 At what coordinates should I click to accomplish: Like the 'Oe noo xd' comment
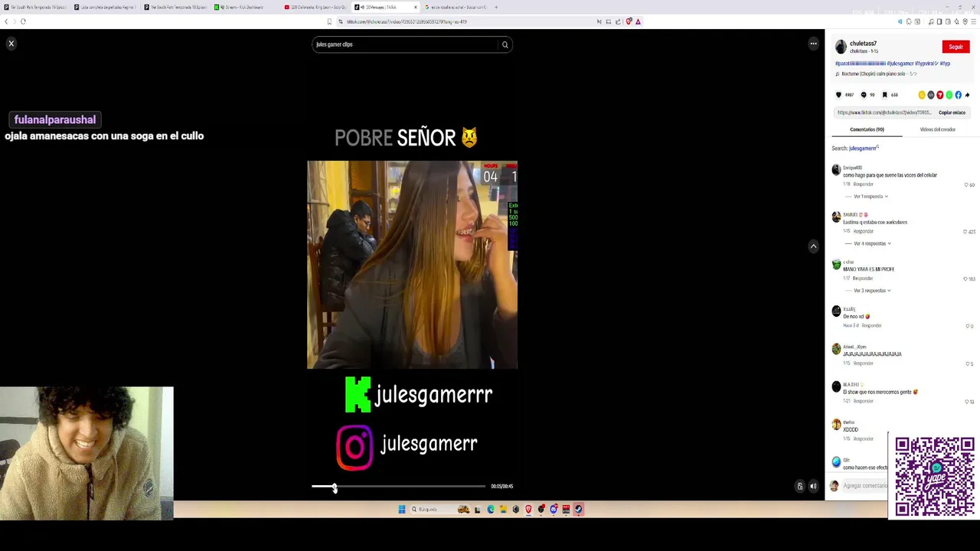(968, 326)
